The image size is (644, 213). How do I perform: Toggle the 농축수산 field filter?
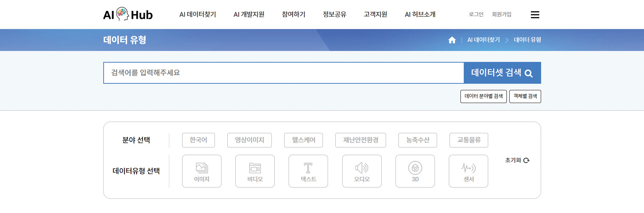pos(418,140)
